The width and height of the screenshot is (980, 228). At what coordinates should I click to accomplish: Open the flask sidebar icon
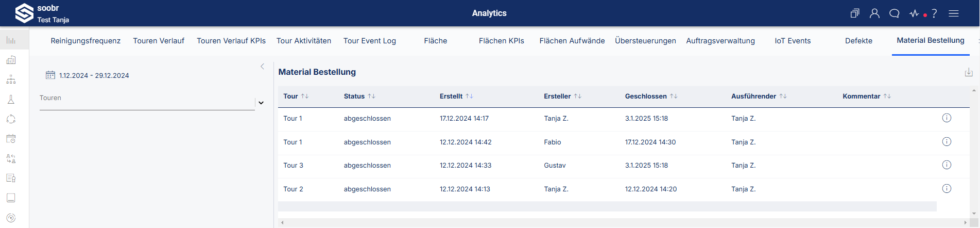pyautogui.click(x=11, y=100)
